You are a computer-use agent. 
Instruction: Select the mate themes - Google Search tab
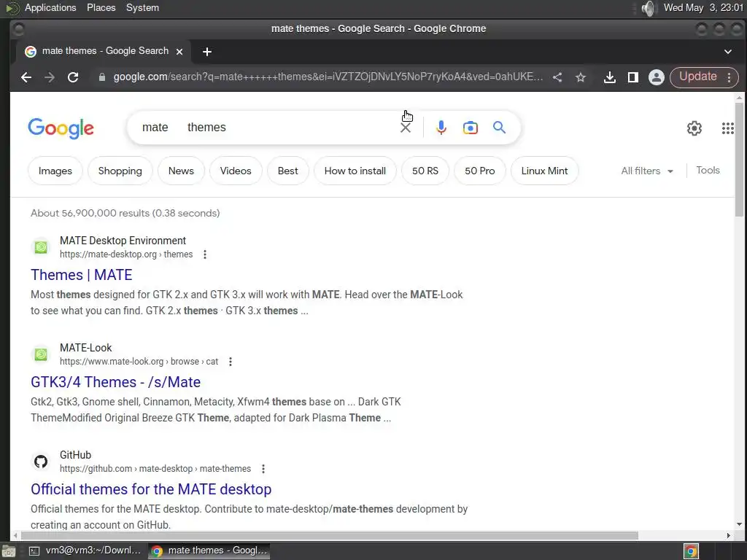104,51
